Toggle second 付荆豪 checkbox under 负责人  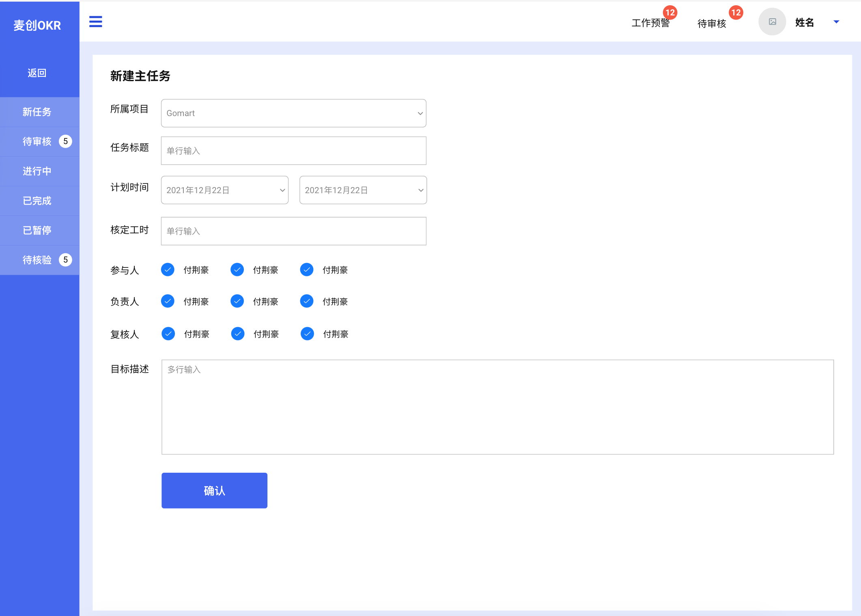[237, 301]
